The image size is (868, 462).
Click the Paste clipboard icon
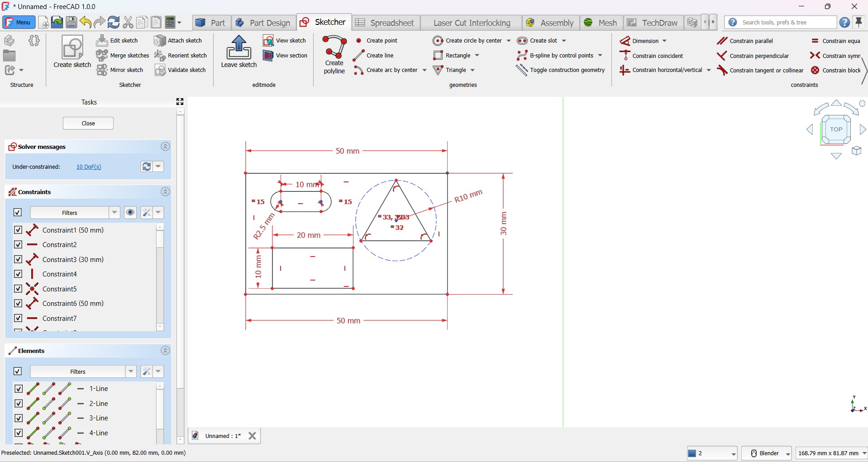[x=156, y=22]
